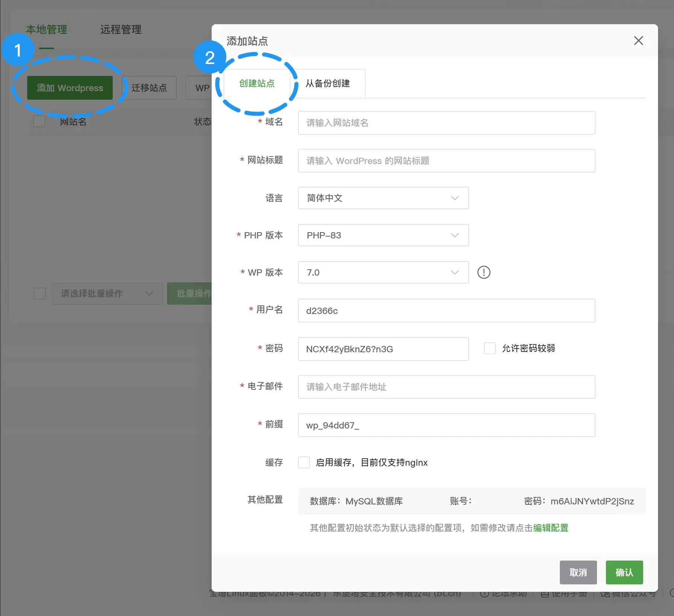This screenshot has width=674, height=616.
Task: Open the WP 版本 dropdown showing 7.0
Action: tap(383, 272)
